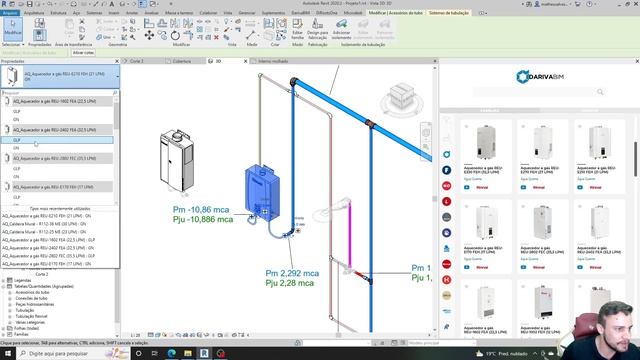Click the Ativar cotas button
Screen dimensions: 640x360
coord(83,53)
